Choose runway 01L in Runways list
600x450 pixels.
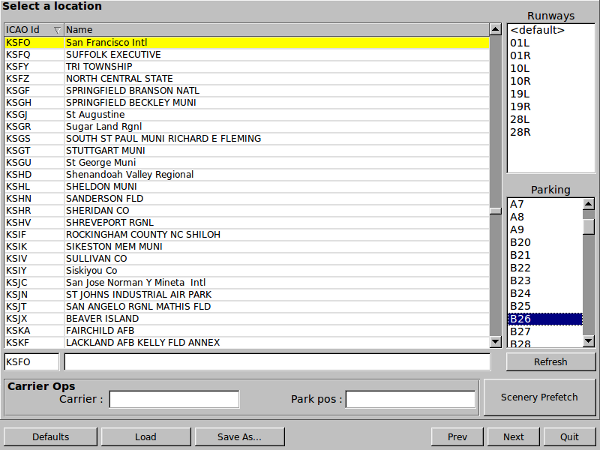519,43
